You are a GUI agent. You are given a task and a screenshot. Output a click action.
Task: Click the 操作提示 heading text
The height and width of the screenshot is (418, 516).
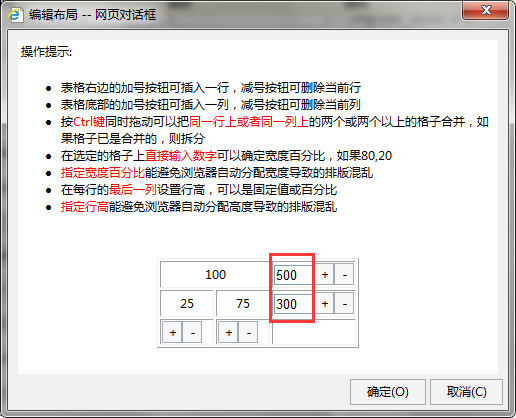point(46,52)
